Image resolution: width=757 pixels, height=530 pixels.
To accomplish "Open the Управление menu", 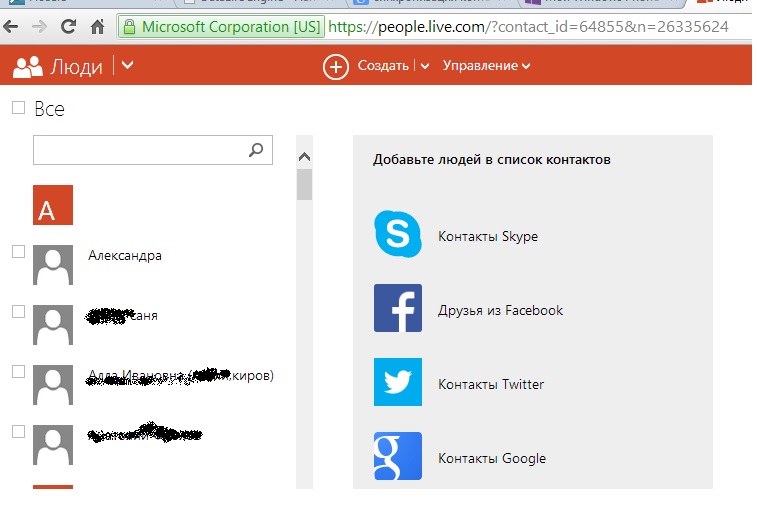I will click(486, 66).
